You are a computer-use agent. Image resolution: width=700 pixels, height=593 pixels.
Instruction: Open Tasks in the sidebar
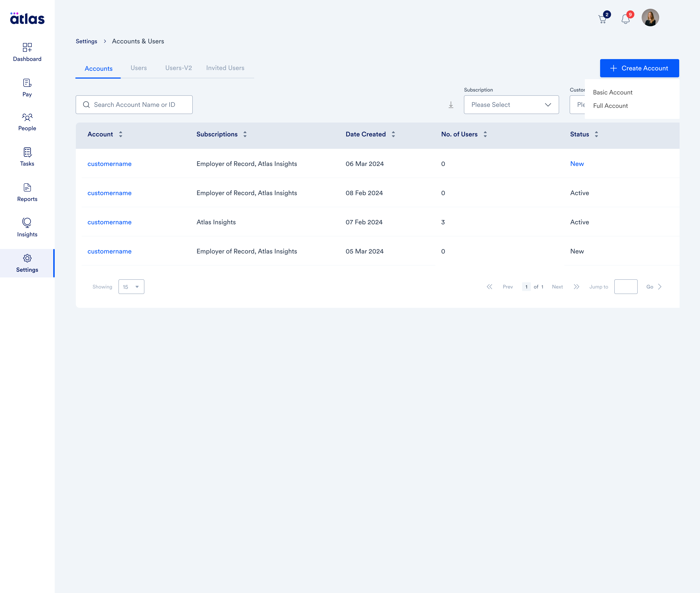point(27,157)
